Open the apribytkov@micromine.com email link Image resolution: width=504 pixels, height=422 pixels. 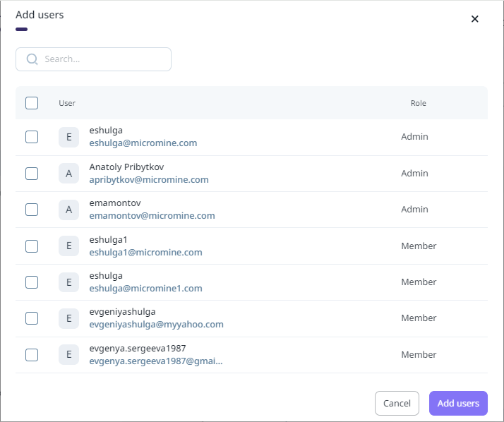click(x=149, y=180)
